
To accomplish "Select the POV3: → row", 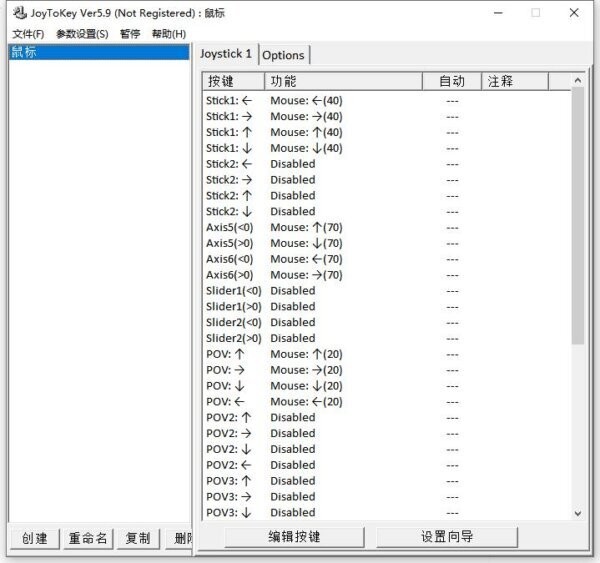I will (x=386, y=497).
